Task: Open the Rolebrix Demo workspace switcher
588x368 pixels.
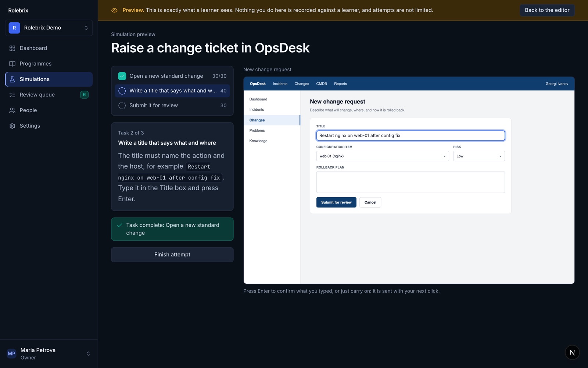Action: coord(49,28)
